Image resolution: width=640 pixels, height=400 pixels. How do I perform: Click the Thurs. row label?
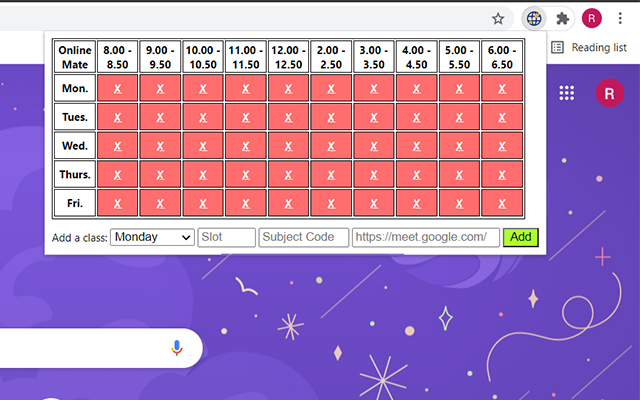tap(75, 174)
